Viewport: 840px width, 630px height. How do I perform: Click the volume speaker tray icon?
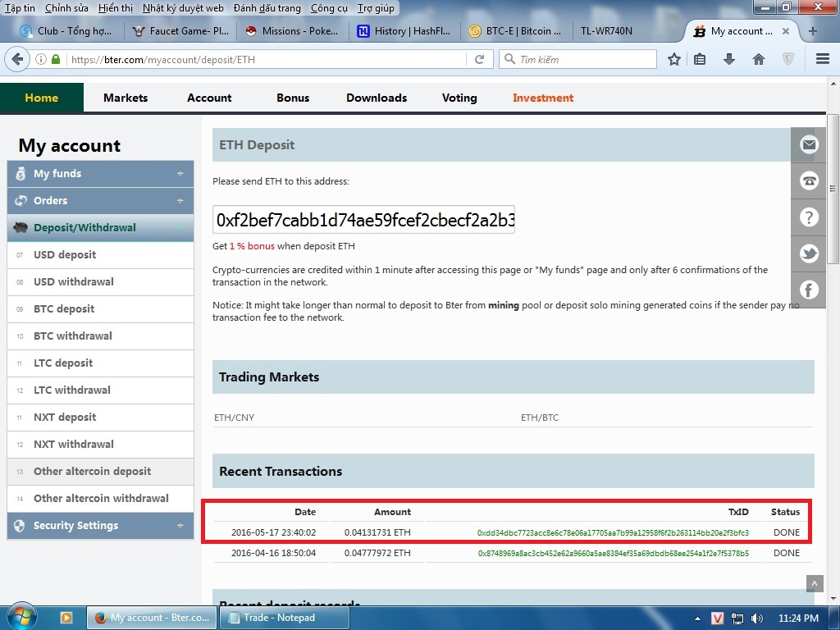point(757,619)
